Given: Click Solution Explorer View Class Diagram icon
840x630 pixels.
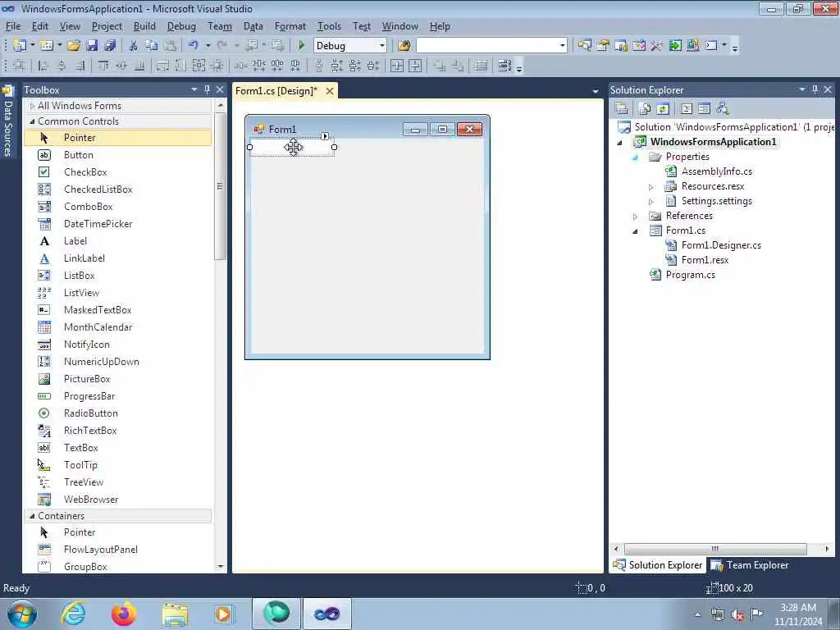Looking at the screenshot, I should tap(722, 109).
